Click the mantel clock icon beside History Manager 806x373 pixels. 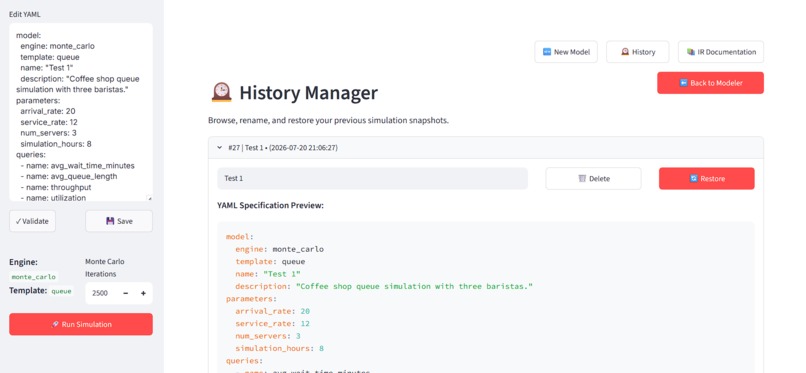[222, 92]
